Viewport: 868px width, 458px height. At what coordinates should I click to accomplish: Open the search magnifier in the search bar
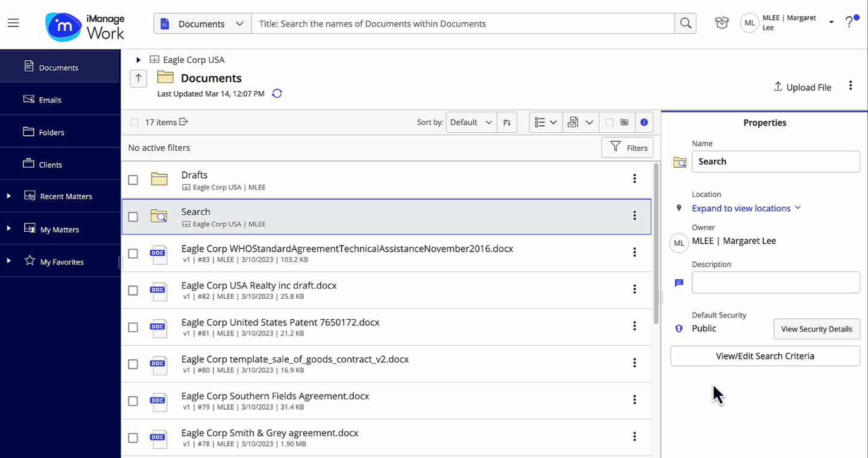[685, 23]
